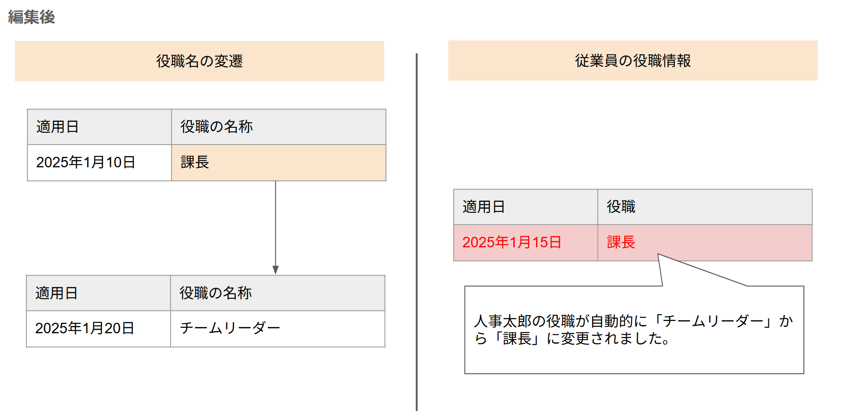Screen dimensions: 868x411
Task: Select the チームリーダー cell
Action: tap(278, 329)
